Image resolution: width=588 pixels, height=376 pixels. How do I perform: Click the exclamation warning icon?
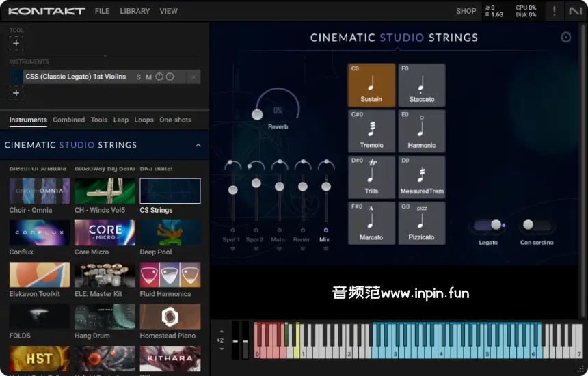pos(554,11)
